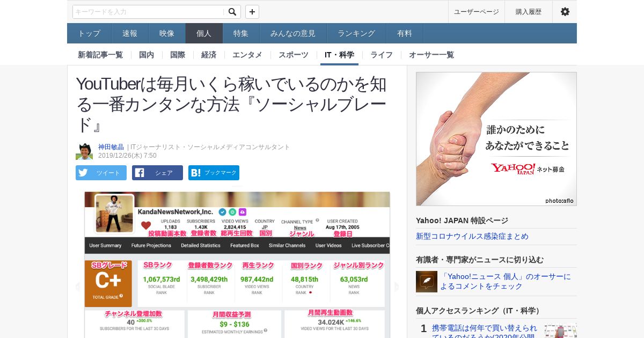
Task: Click 個人アクセスランキング(IT・科学) heading
Action: [x=479, y=311]
